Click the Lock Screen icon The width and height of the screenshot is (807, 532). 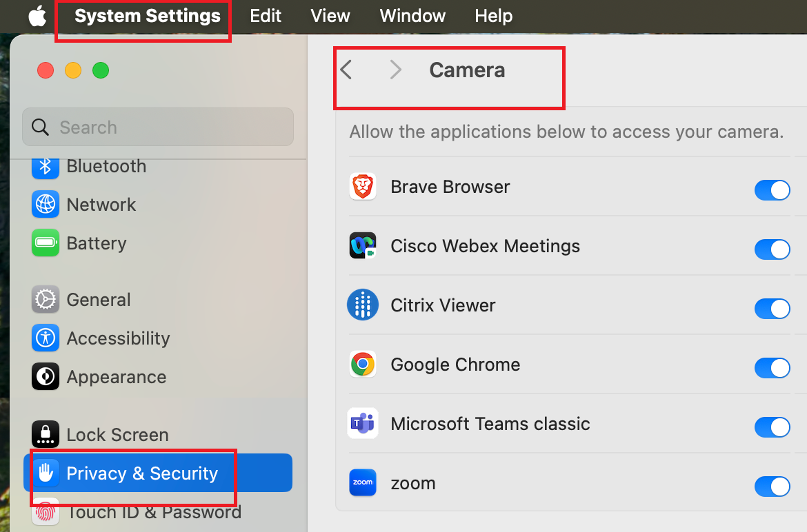[x=46, y=434]
